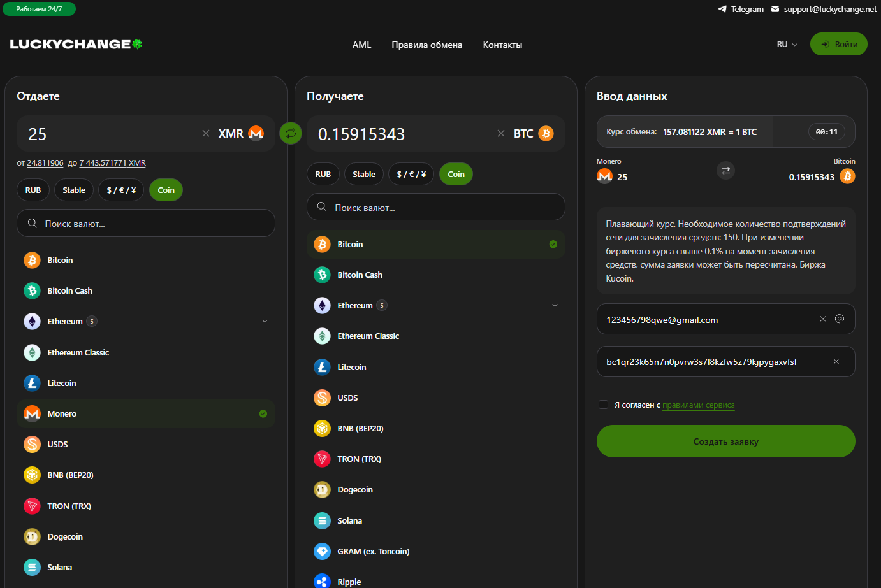Expand Ethereum networks in the Получаете list
Image resolution: width=881 pixels, height=588 pixels.
click(555, 305)
